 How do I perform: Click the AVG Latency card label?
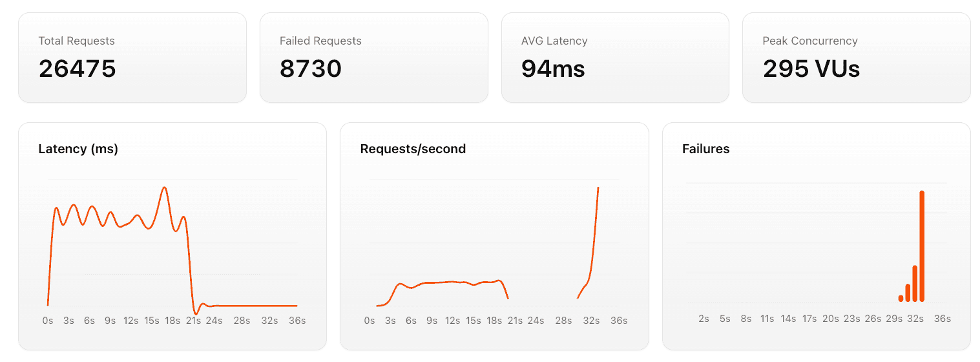554,41
